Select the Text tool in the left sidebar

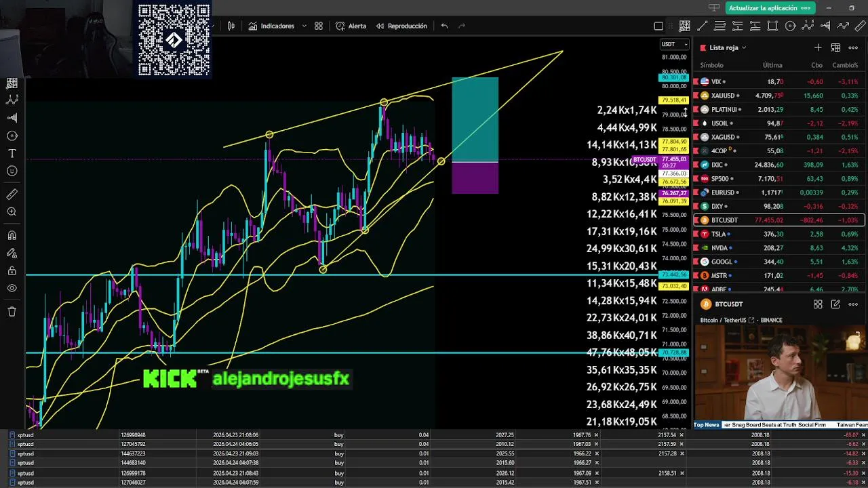[x=12, y=154]
